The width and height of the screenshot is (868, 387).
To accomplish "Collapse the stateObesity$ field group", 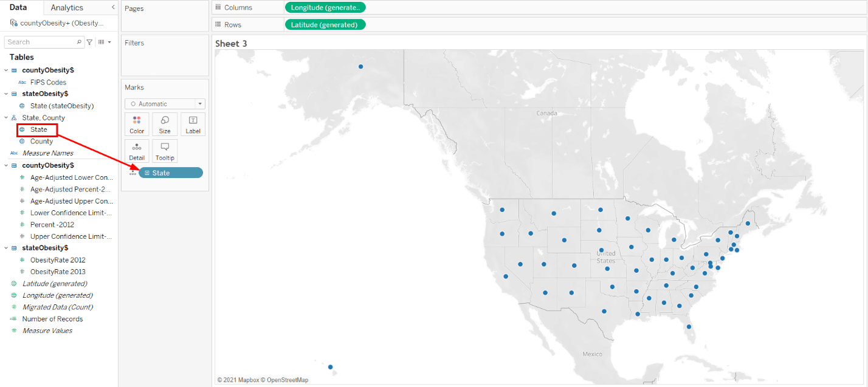I will click(5, 247).
